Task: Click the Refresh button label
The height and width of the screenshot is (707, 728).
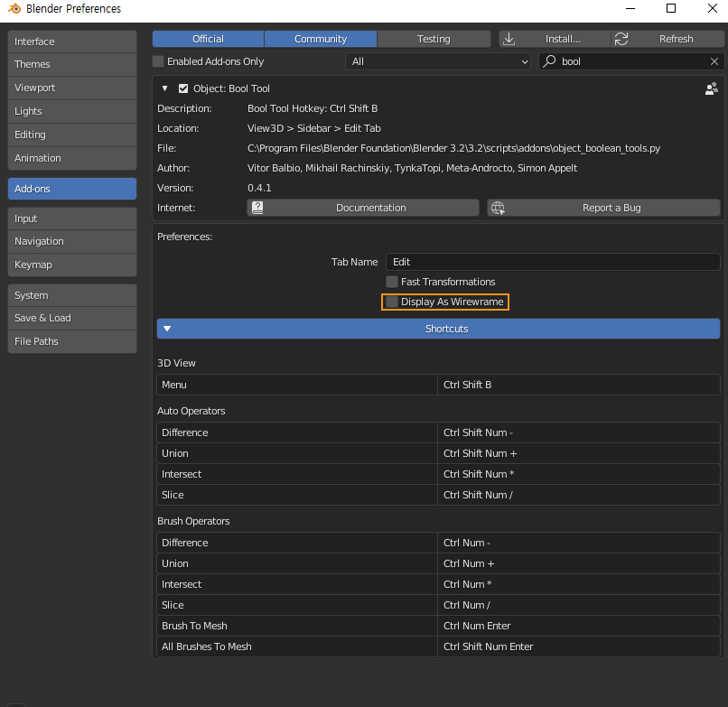Action: 676,39
